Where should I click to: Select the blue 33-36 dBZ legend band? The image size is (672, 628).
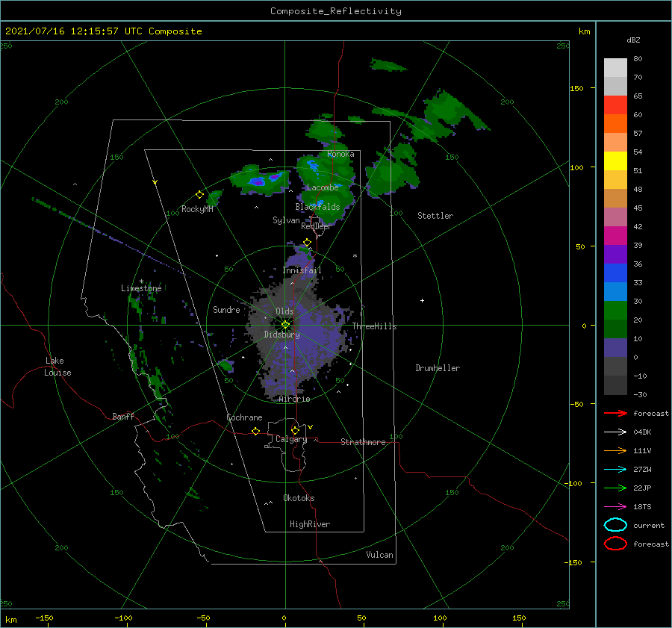[x=615, y=273]
